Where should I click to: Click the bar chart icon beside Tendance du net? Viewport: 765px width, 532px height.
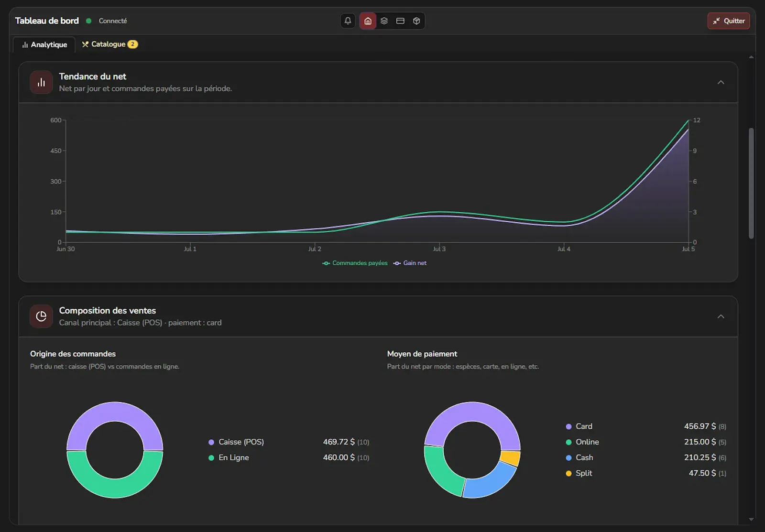tap(41, 82)
